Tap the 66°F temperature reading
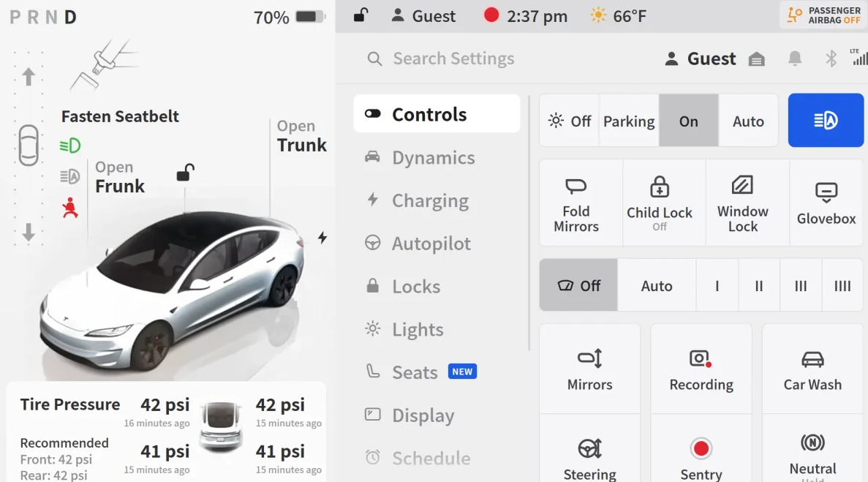868x482 pixels. (x=630, y=16)
